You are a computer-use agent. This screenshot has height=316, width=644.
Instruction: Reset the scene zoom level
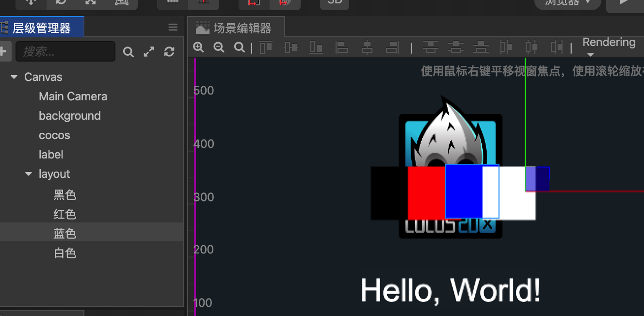point(239,47)
